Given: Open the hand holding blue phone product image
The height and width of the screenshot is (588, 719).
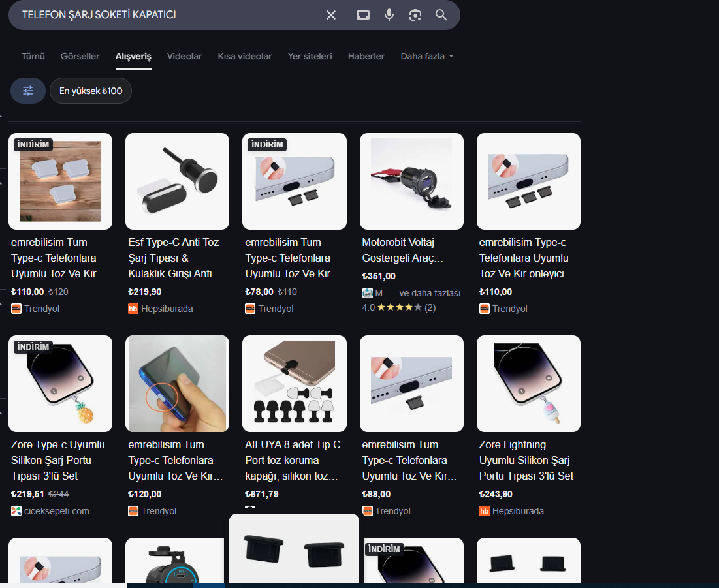Looking at the screenshot, I should pos(178,384).
